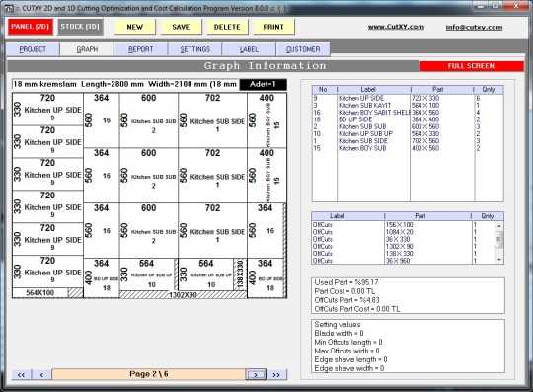Open the www.CutXY.com link

pyautogui.click(x=396, y=27)
